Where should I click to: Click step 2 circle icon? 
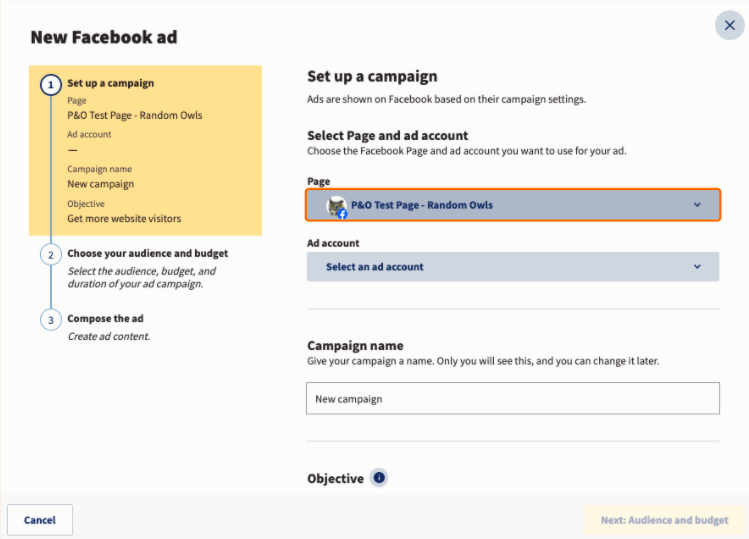tap(51, 255)
